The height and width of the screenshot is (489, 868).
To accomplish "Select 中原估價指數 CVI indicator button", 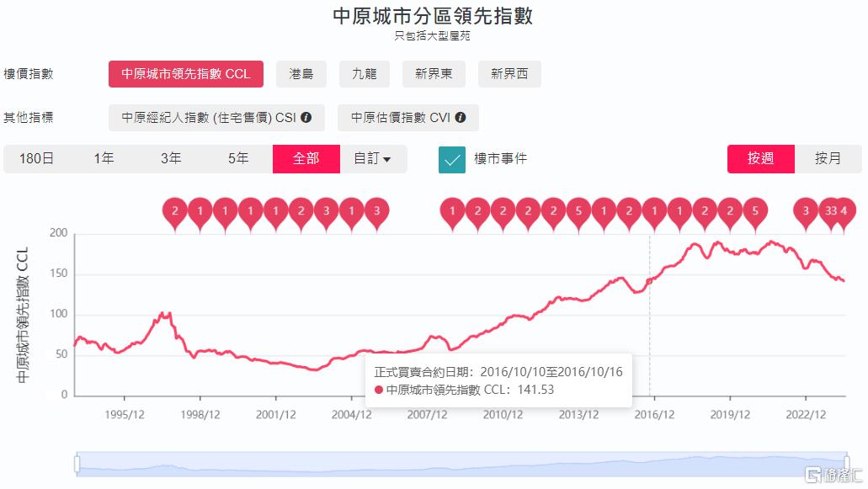I will tap(408, 118).
